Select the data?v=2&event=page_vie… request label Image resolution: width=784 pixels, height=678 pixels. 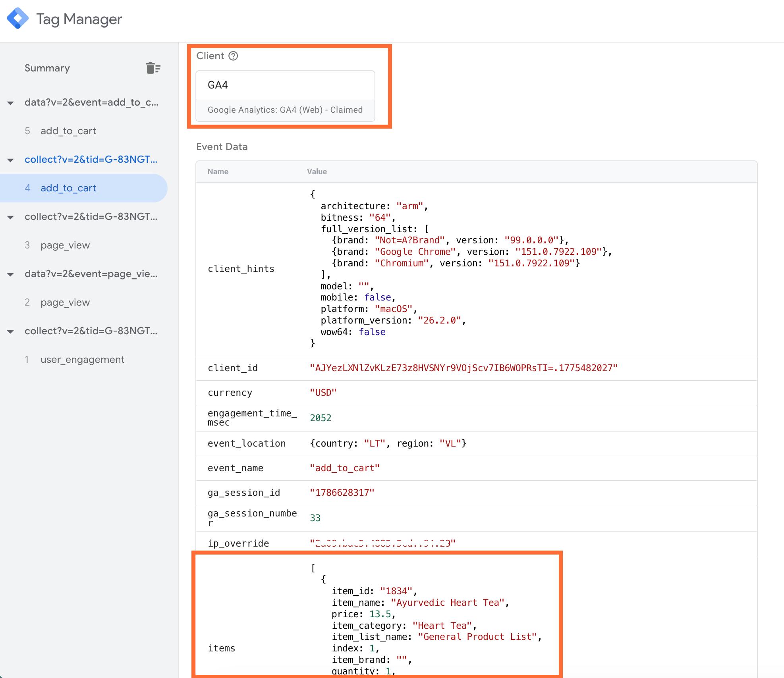click(91, 274)
